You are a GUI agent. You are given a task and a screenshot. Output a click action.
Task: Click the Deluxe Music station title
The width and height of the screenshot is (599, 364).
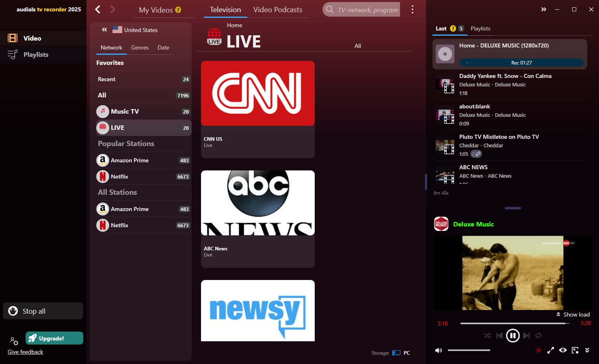pyautogui.click(x=474, y=224)
